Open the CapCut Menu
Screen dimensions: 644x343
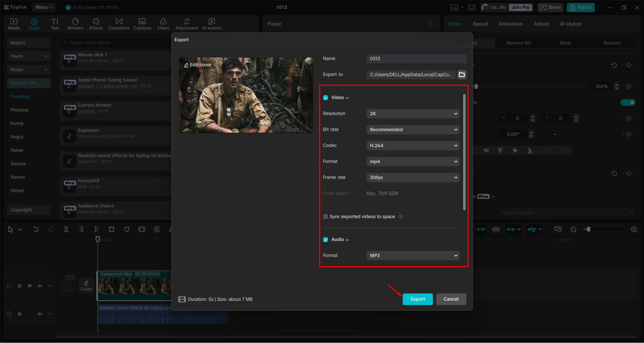(x=43, y=7)
